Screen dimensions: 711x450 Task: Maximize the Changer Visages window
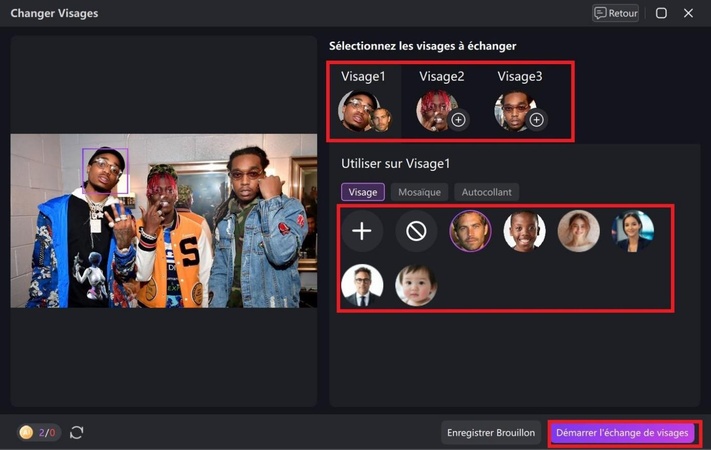point(661,13)
